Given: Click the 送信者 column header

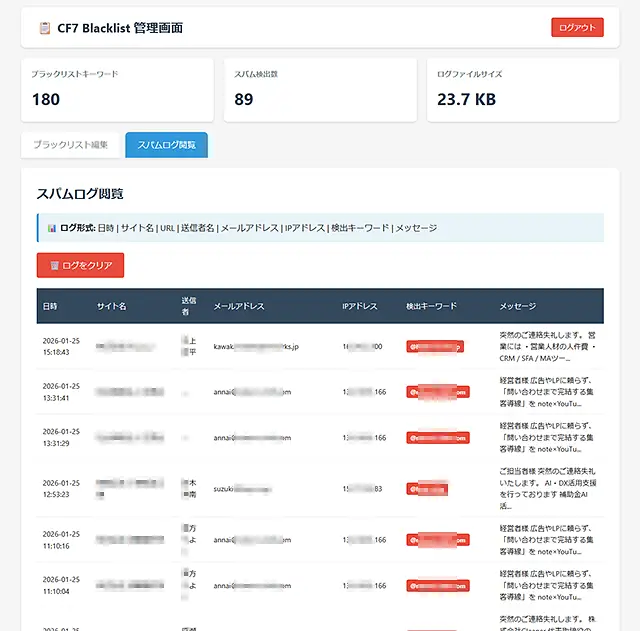Looking at the screenshot, I should pos(188,306).
